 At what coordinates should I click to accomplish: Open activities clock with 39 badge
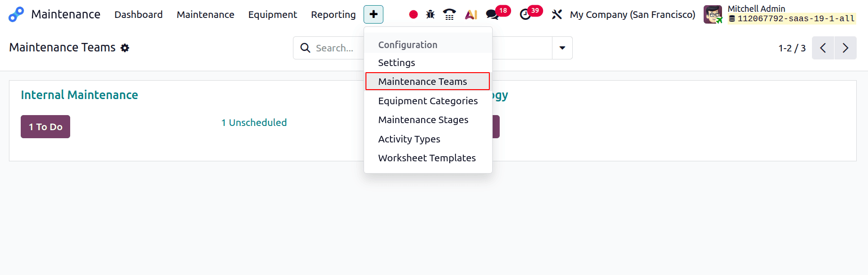point(531,13)
